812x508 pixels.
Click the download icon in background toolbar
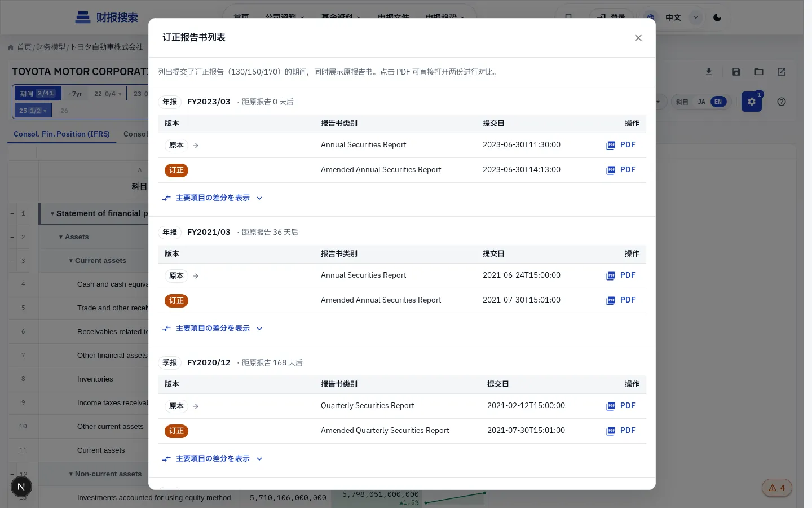(709, 72)
